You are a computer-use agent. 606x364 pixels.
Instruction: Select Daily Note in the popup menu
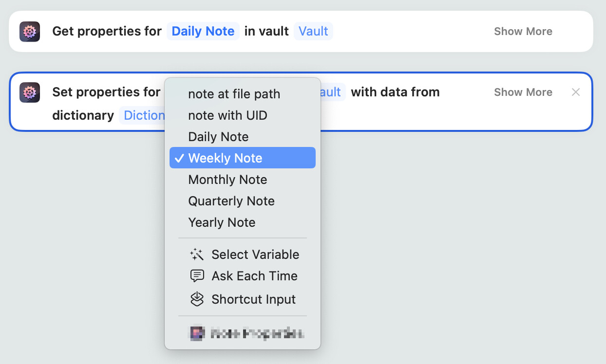point(218,137)
